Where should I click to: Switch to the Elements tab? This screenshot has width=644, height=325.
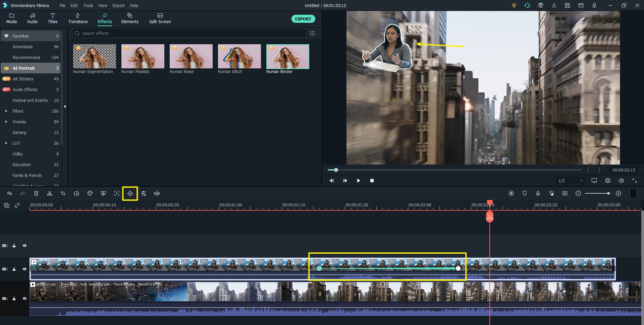[130, 18]
